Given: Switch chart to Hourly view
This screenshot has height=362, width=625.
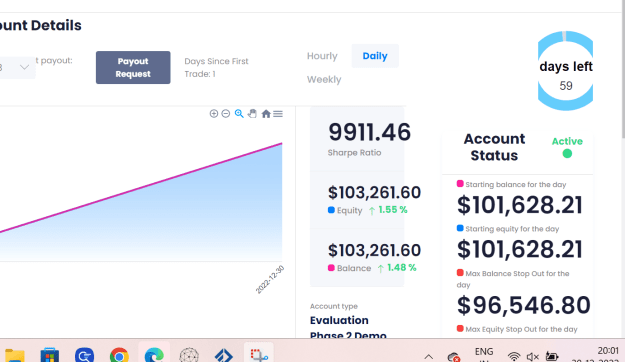Looking at the screenshot, I should pyautogui.click(x=322, y=56).
